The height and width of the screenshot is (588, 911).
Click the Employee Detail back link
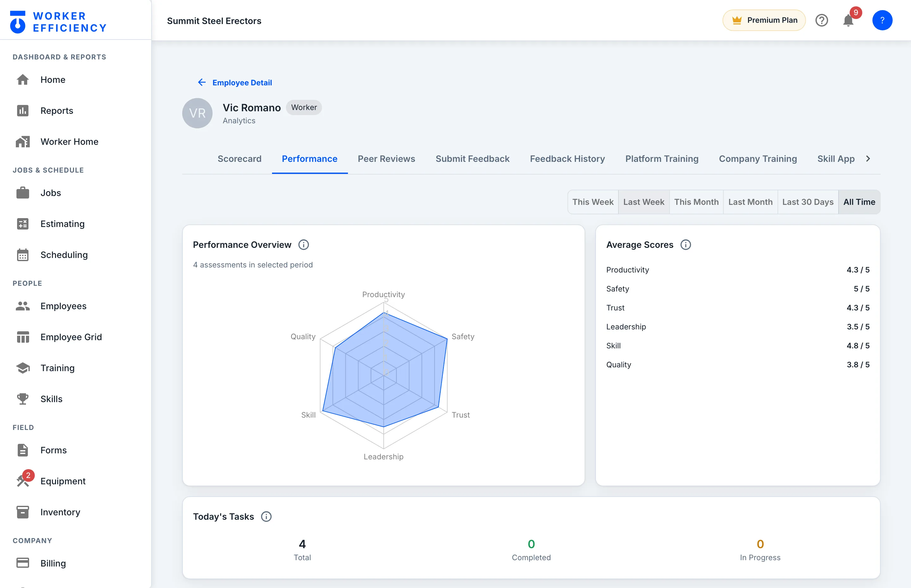(242, 82)
